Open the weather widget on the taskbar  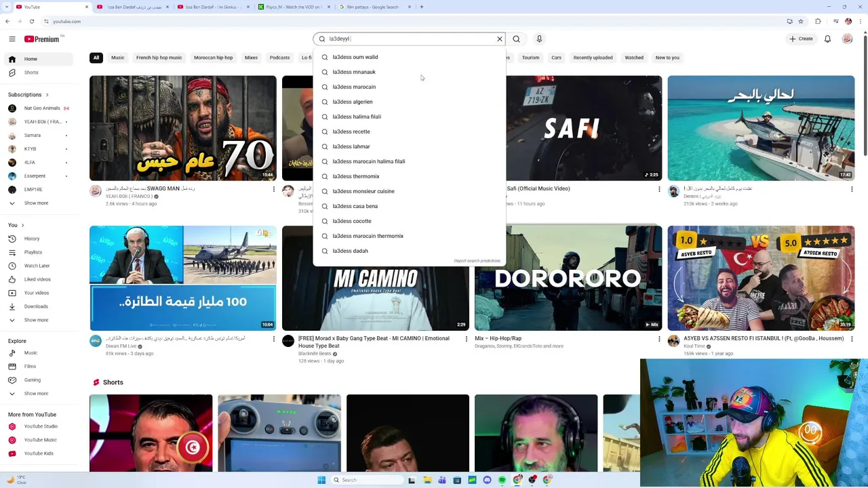[x=16, y=480]
